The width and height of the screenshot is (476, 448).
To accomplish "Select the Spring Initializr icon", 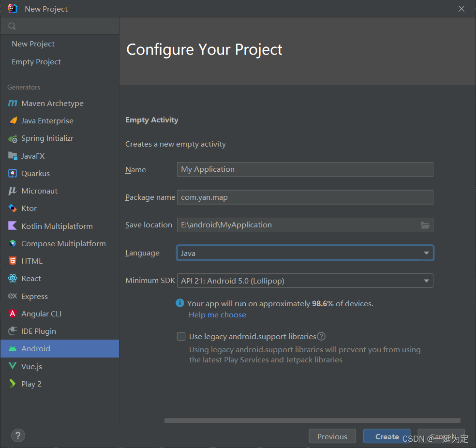I will pos(13,138).
